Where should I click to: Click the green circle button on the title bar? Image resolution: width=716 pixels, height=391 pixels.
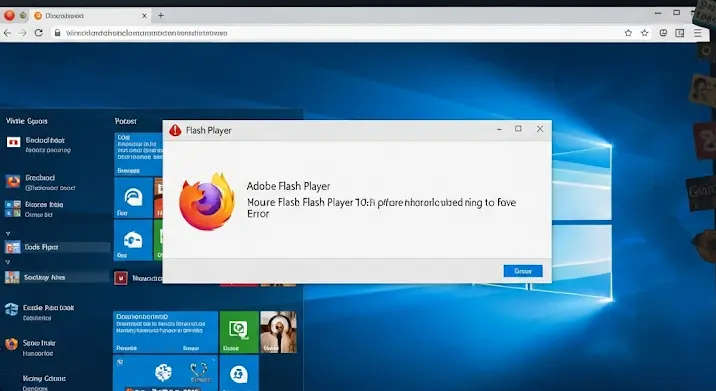[23, 16]
